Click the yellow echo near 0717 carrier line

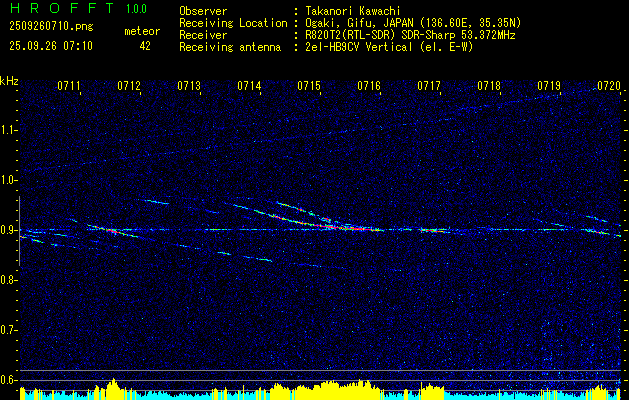[x=431, y=230]
